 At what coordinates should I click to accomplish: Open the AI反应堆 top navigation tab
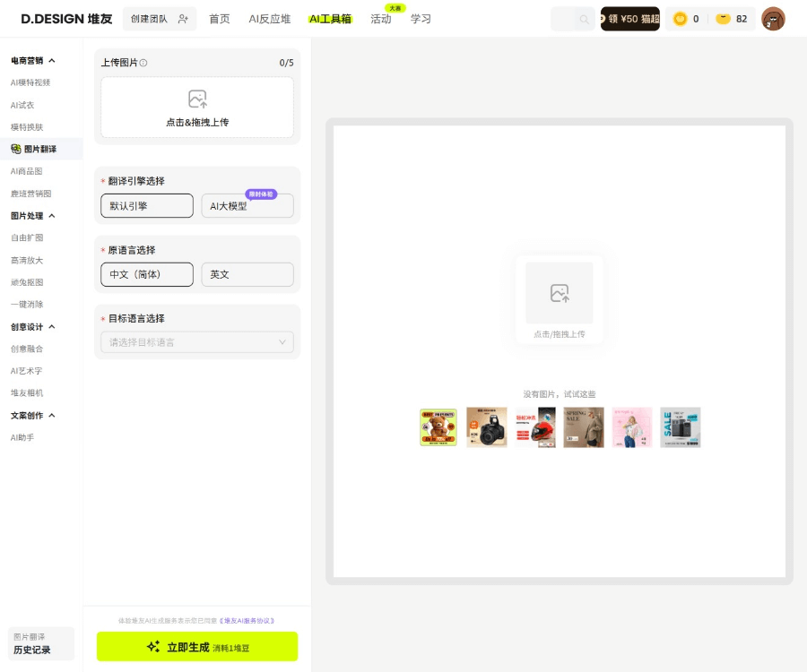269,19
